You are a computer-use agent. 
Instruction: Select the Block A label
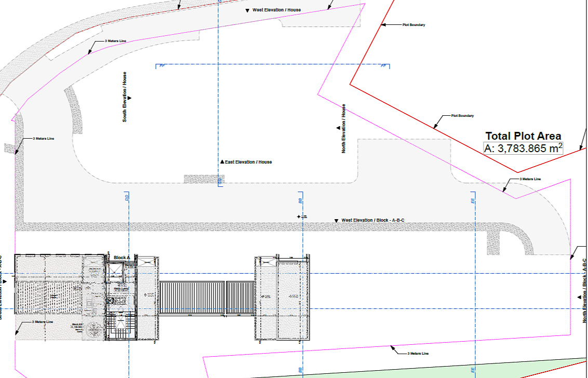[x=122, y=258]
